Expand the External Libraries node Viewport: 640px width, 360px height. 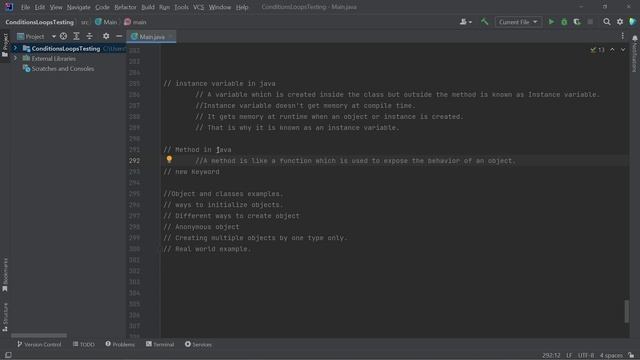pos(15,58)
